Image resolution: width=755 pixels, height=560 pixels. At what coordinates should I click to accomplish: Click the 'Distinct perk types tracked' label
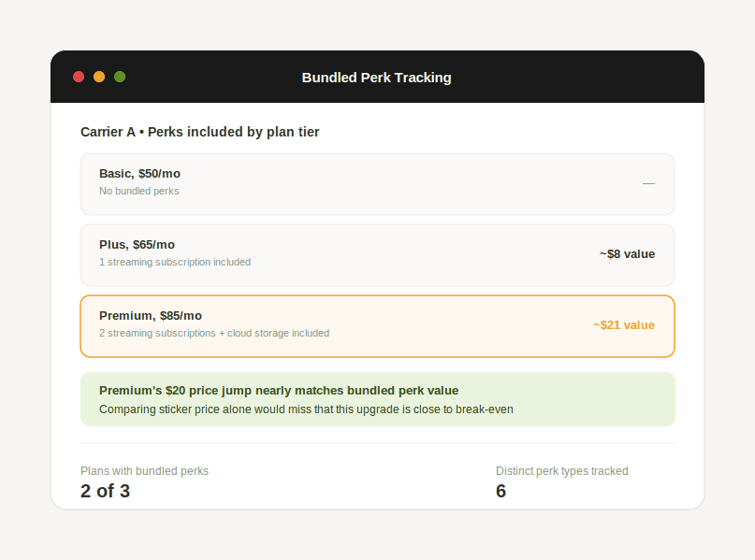click(x=562, y=471)
